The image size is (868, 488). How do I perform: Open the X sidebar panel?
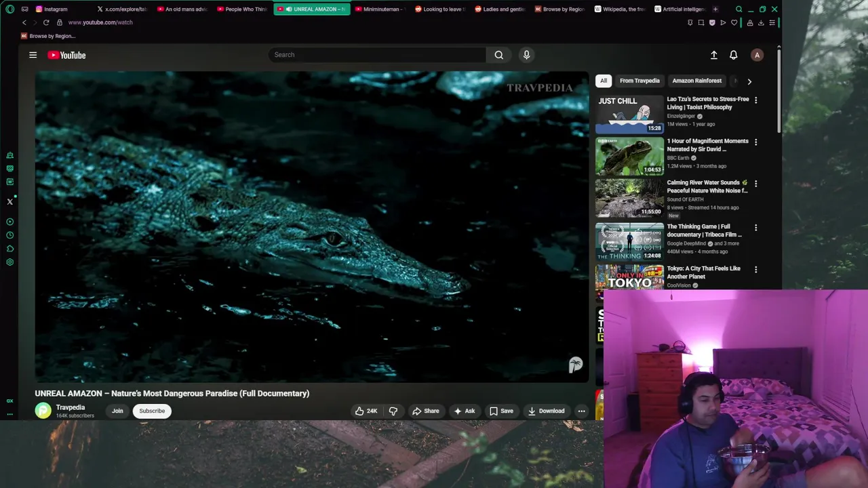click(x=9, y=201)
